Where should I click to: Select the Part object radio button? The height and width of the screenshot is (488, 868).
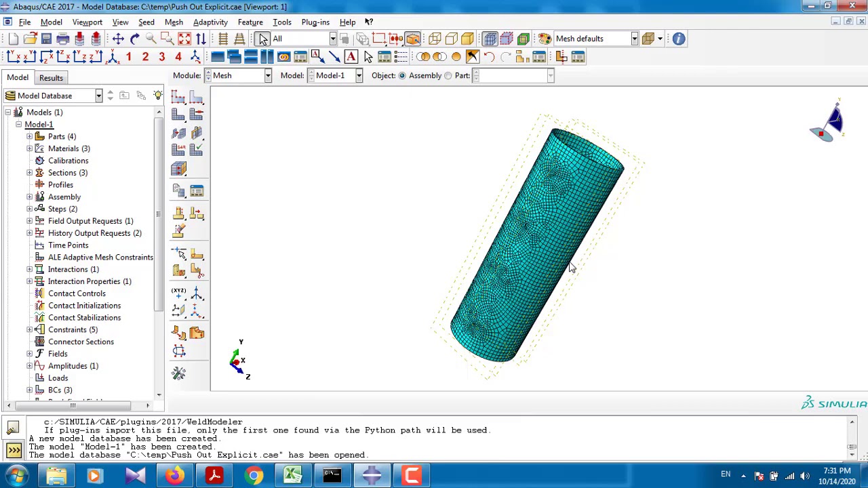pos(448,76)
